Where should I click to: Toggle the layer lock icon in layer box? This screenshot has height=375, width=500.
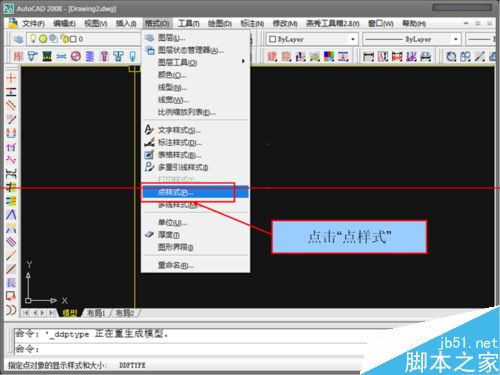(x=65, y=39)
